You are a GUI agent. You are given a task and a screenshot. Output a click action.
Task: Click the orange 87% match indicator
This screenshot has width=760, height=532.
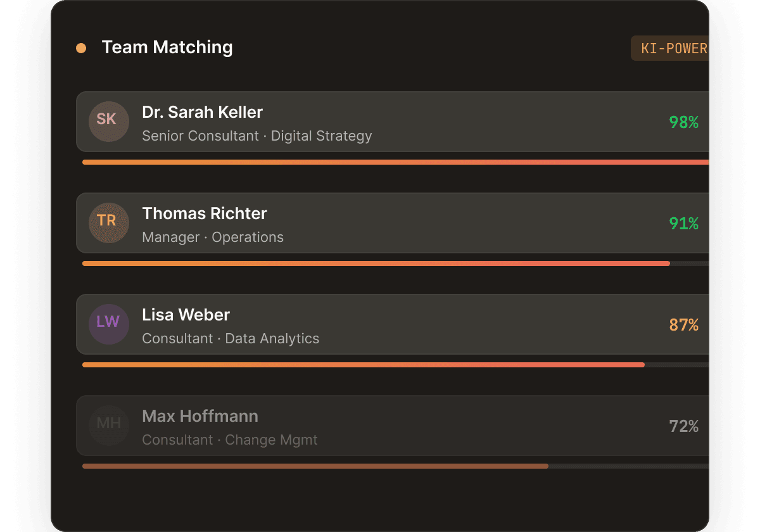click(683, 325)
